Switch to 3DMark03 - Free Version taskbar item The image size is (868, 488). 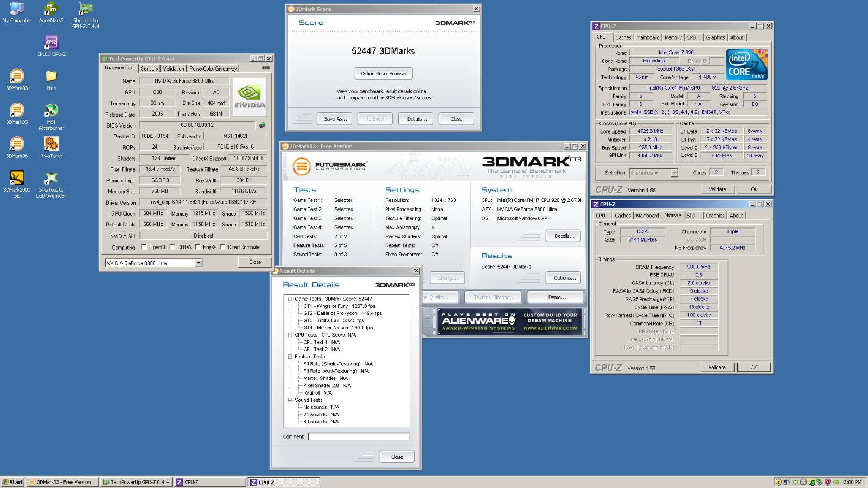point(62,482)
